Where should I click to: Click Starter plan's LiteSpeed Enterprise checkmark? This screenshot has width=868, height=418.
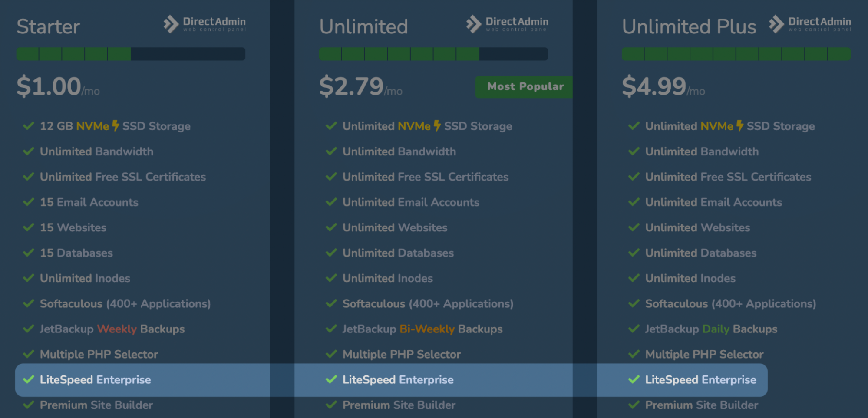pos(29,379)
